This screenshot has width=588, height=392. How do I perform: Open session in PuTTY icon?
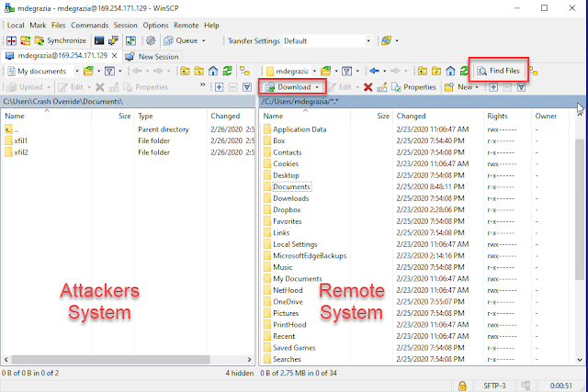[x=113, y=40]
